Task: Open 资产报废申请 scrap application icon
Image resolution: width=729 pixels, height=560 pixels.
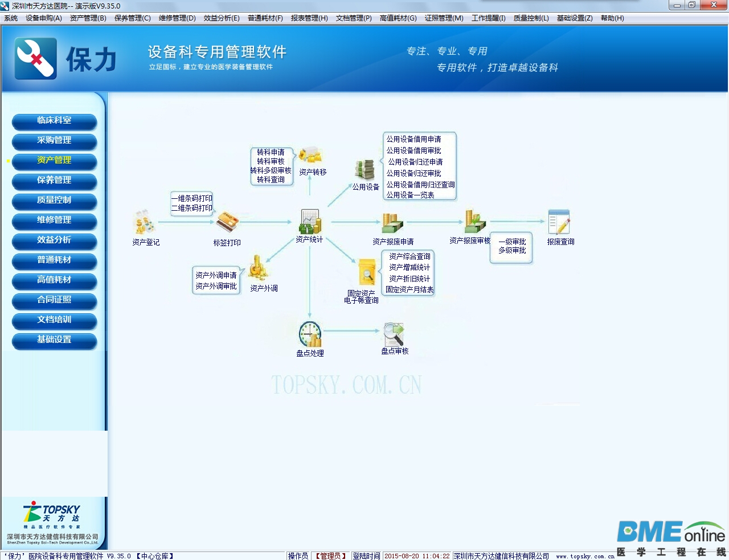Action: pos(392,222)
